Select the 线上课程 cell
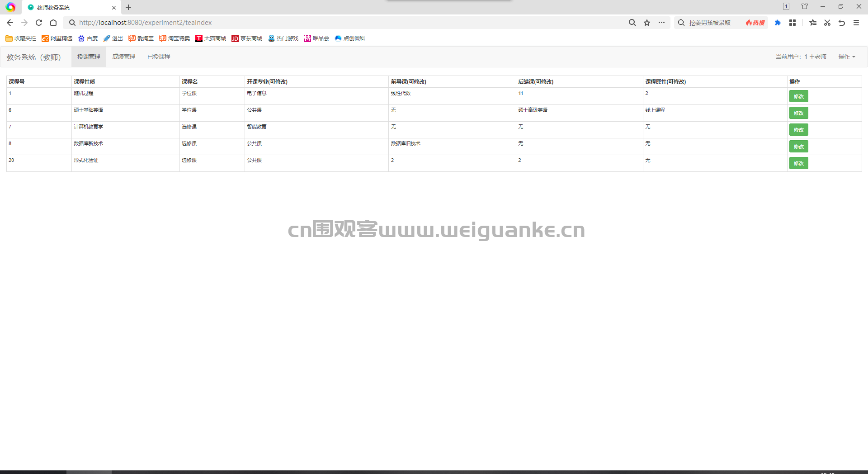Screen dimensions: 868x474 (x=715, y=113)
